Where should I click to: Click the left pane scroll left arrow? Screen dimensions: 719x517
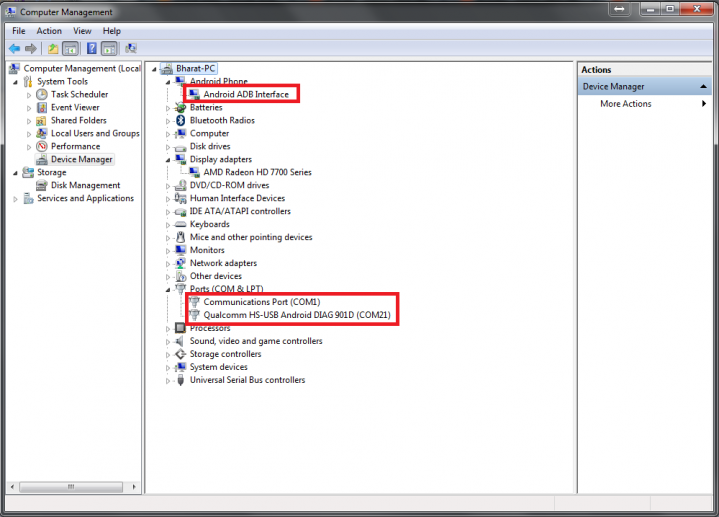click(x=12, y=487)
